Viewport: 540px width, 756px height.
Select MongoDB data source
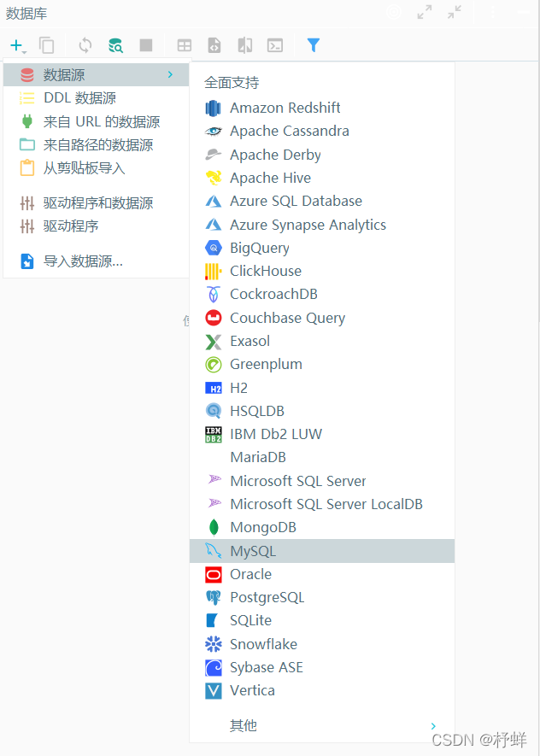pos(322,527)
